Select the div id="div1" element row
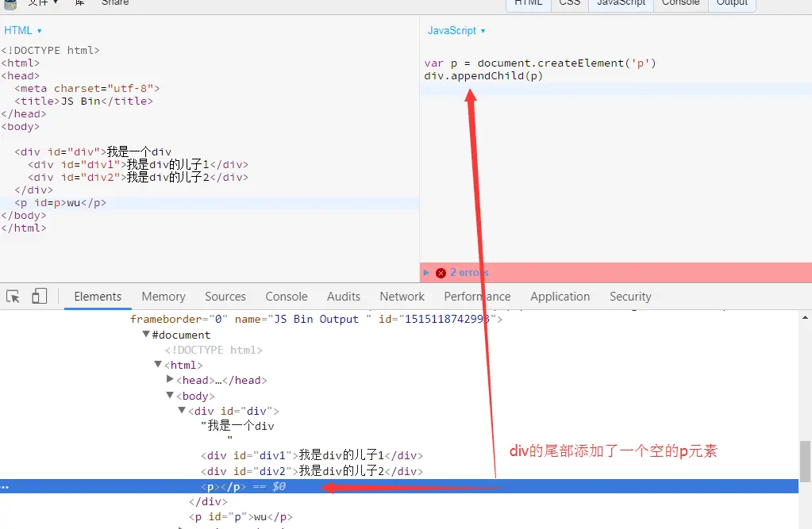This screenshot has width=812, height=529. [x=312, y=455]
